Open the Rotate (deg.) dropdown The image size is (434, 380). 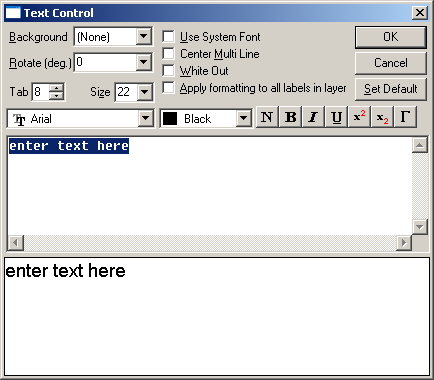coord(144,62)
